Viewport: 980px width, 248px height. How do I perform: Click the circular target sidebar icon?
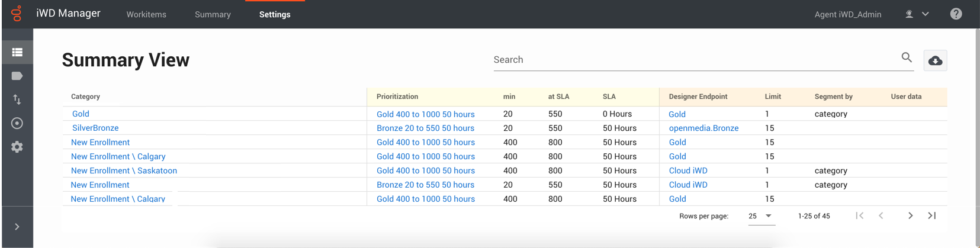pos(17,123)
